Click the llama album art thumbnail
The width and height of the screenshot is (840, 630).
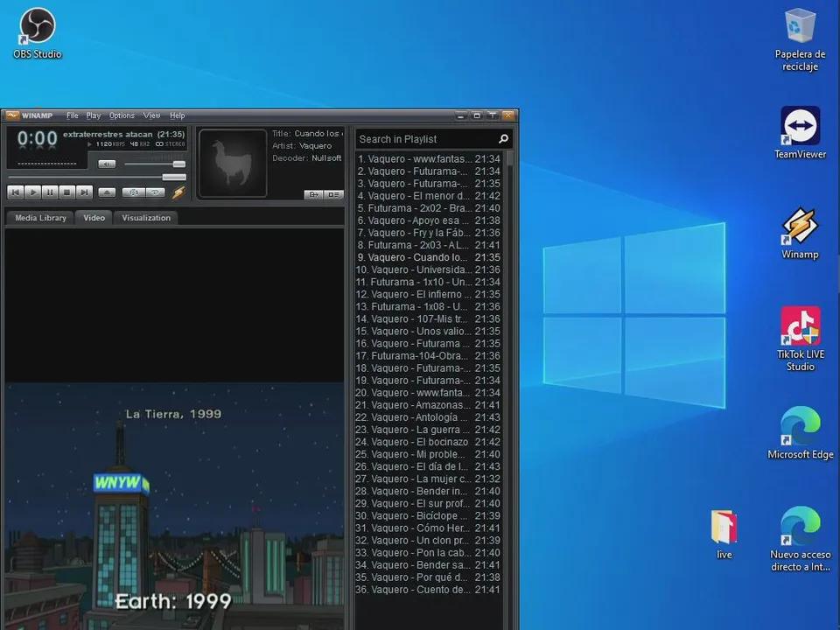tap(232, 163)
